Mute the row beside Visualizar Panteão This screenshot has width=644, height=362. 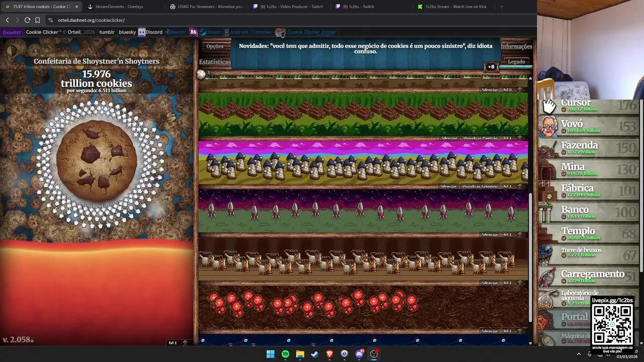(449, 138)
